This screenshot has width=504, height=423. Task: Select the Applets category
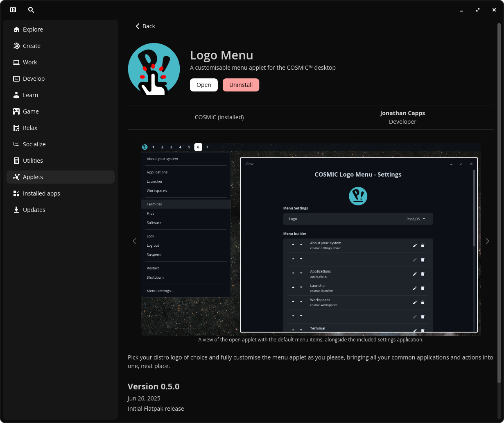[x=61, y=177]
